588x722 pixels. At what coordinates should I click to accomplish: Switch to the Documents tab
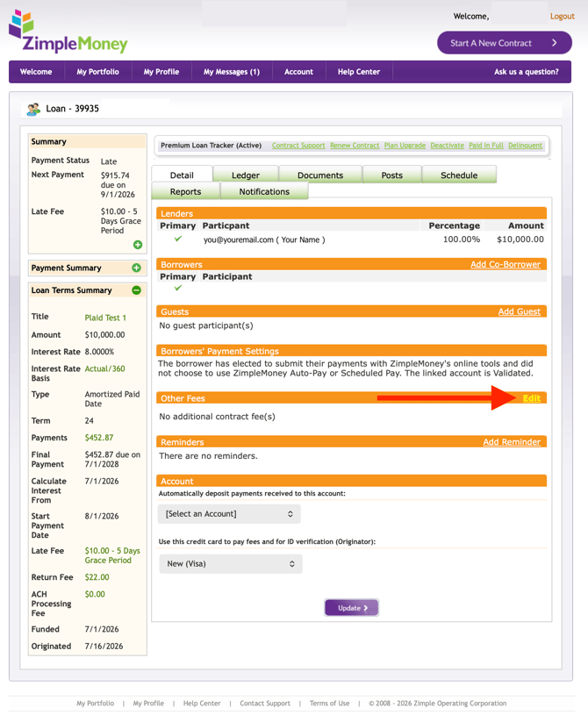click(x=320, y=175)
